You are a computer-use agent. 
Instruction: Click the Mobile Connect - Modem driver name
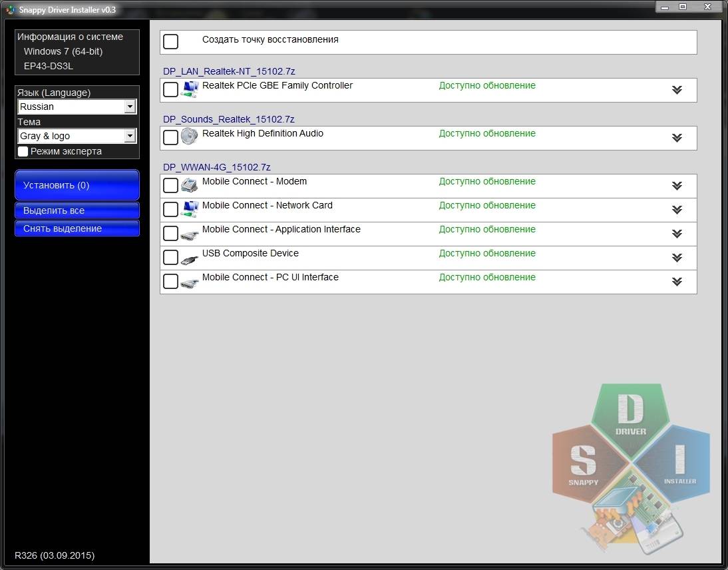(254, 181)
